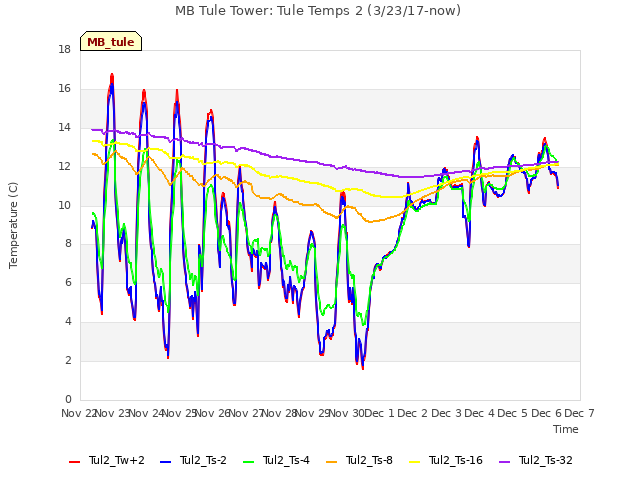Click the 10 y-axis tick label
The image size is (640, 480).
(x=65, y=205)
